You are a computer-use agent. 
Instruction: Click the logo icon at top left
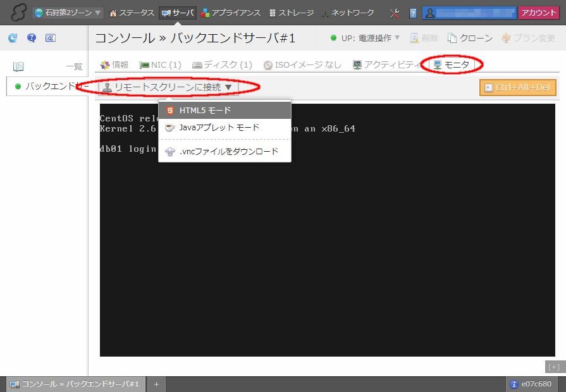point(18,13)
